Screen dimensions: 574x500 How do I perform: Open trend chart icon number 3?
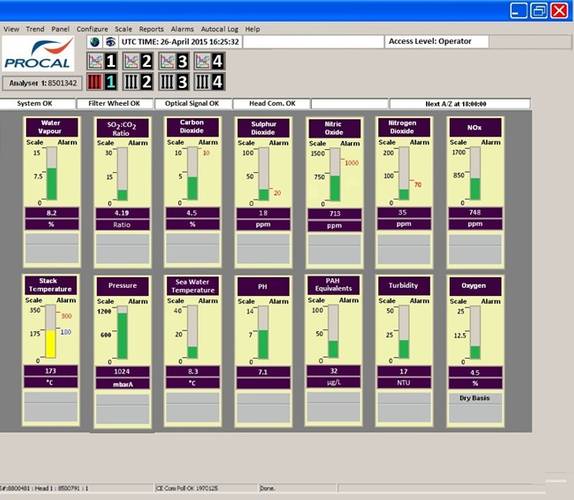coord(174,61)
